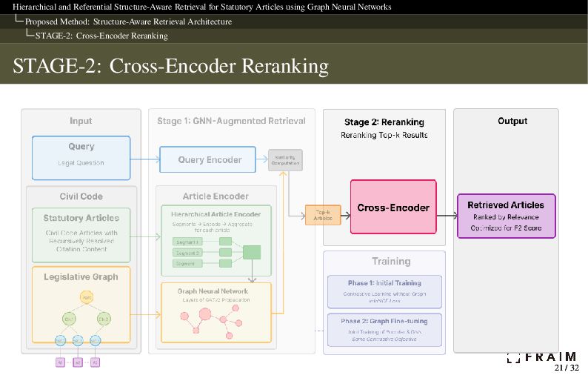This screenshot has height=378, width=588.
Task: Click the large pink graph node circle
Action: coord(204,314)
